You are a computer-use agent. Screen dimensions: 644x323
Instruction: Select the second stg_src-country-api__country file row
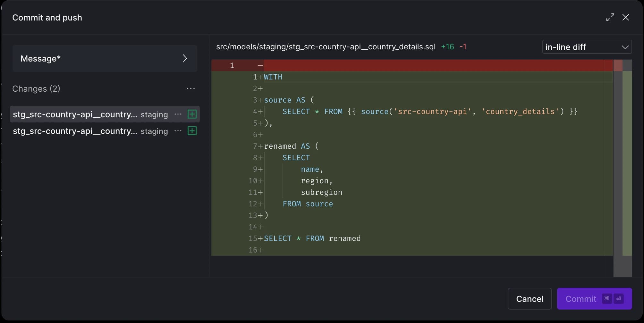pos(105,131)
